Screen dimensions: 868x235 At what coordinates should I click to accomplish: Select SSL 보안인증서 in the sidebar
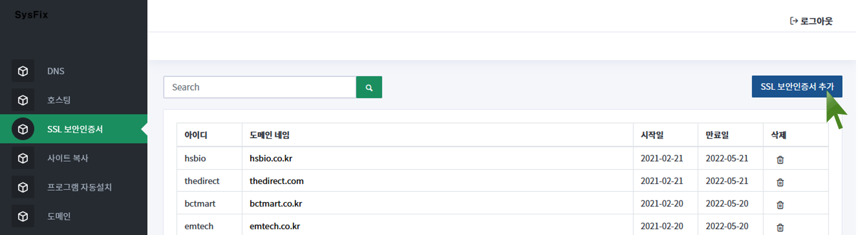pyautogui.click(x=75, y=129)
